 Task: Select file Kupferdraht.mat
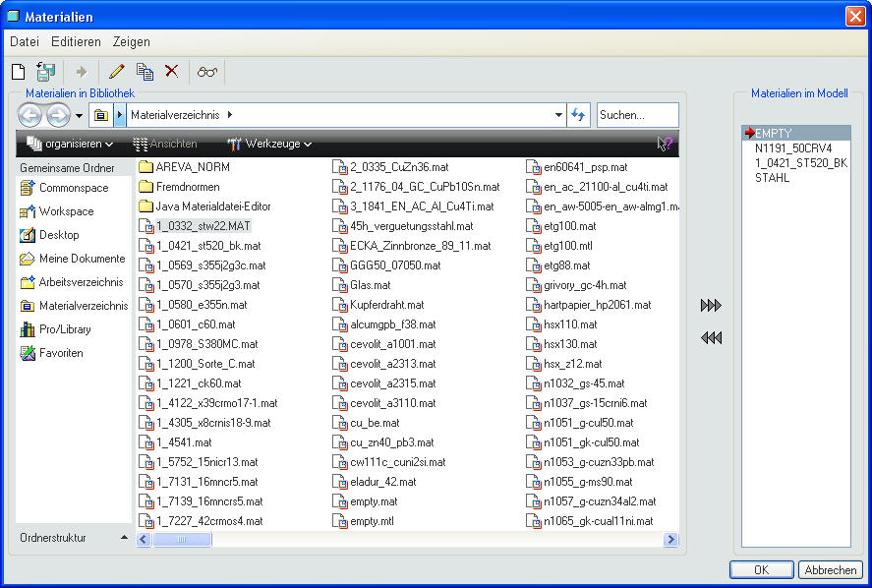378,305
